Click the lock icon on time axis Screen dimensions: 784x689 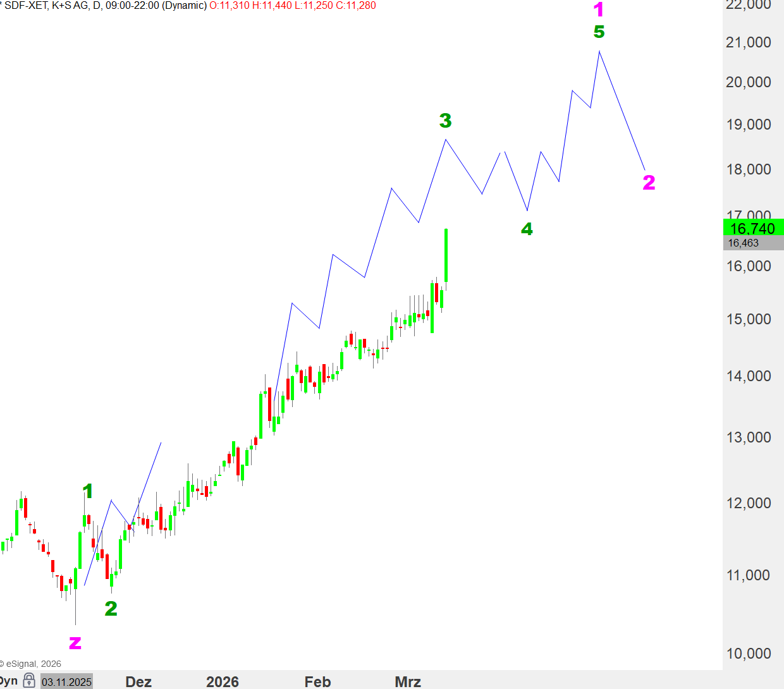28,681
